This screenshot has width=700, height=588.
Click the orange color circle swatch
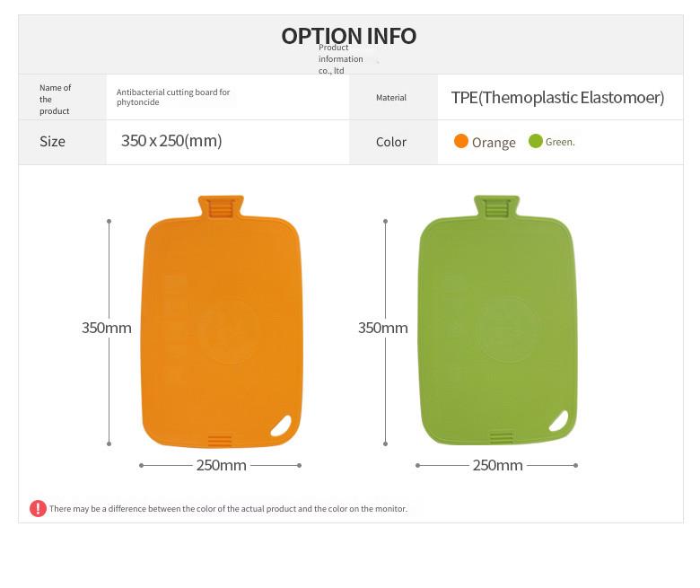460,141
